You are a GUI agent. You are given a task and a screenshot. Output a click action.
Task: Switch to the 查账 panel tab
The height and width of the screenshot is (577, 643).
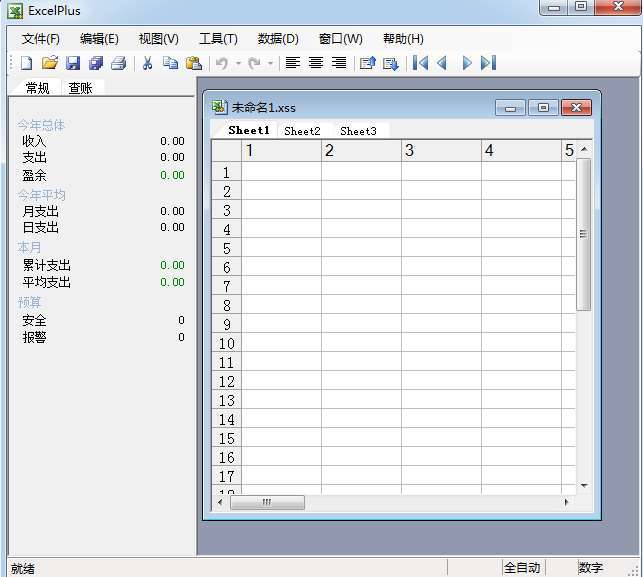[80, 88]
